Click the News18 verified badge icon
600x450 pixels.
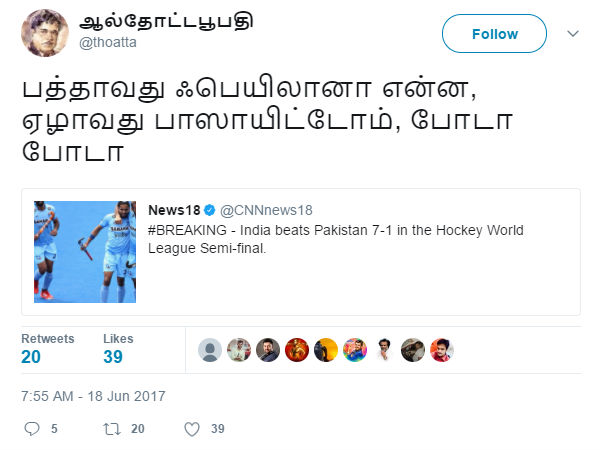click(x=210, y=210)
